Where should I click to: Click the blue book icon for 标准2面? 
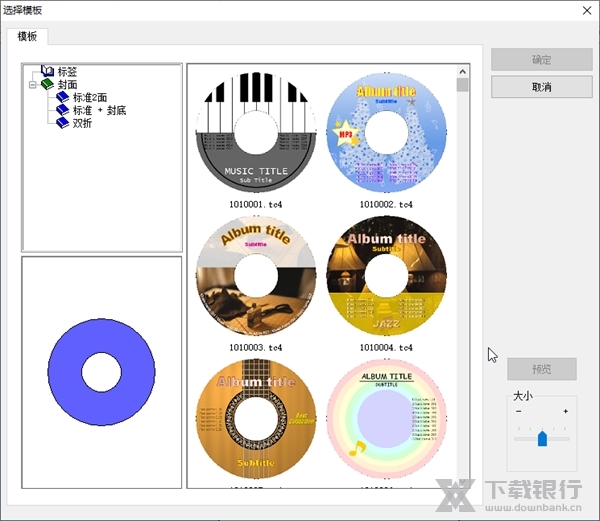(62, 97)
